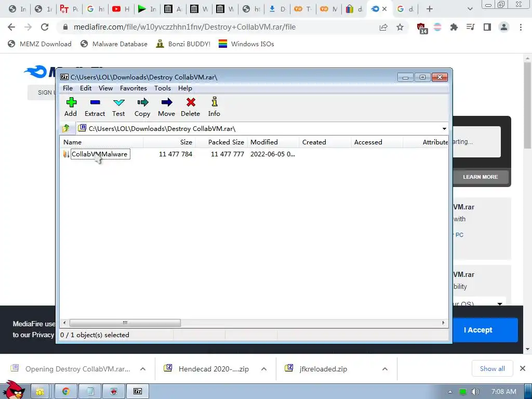This screenshot has height=399, width=532.
Task: Sort by the Created column header
Action: pyautogui.click(x=325, y=142)
